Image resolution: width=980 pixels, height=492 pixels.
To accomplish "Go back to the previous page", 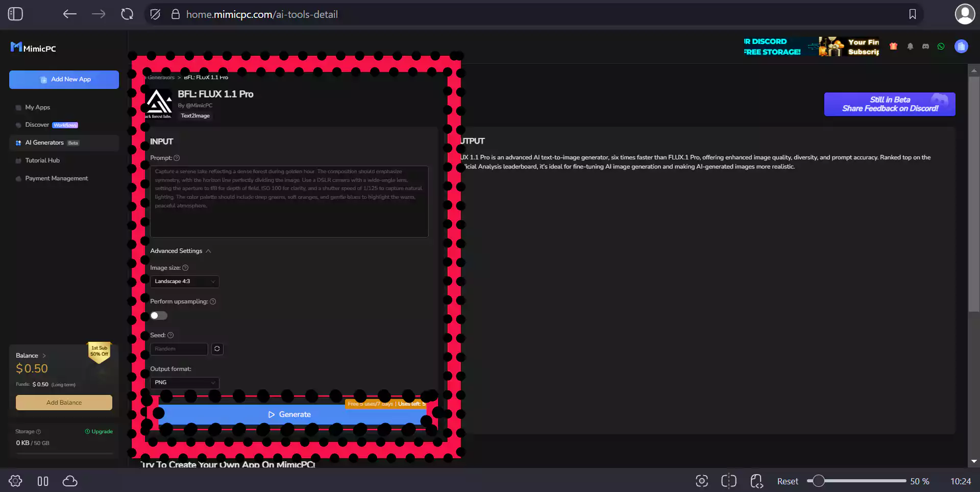I will click(69, 14).
